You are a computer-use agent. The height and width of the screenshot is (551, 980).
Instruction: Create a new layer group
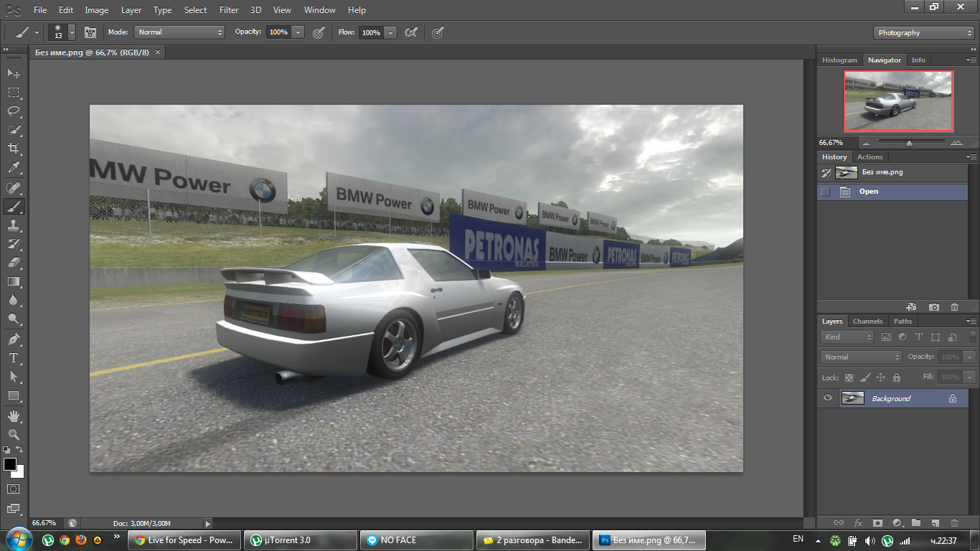pos(916,523)
